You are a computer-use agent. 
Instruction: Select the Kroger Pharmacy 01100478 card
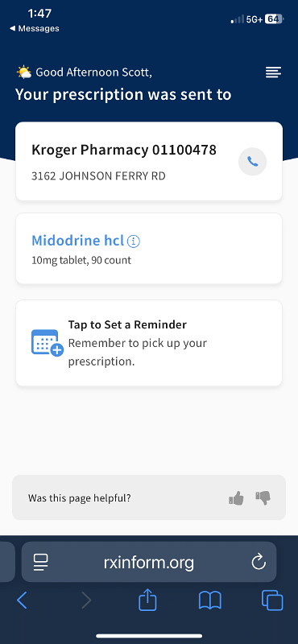tap(149, 162)
